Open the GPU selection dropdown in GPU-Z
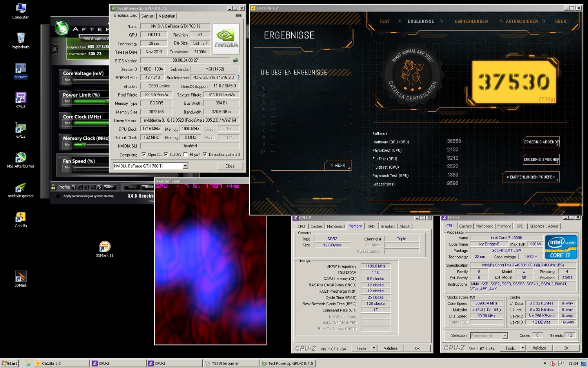The width and height of the screenshot is (588, 368). pyautogui.click(x=185, y=166)
